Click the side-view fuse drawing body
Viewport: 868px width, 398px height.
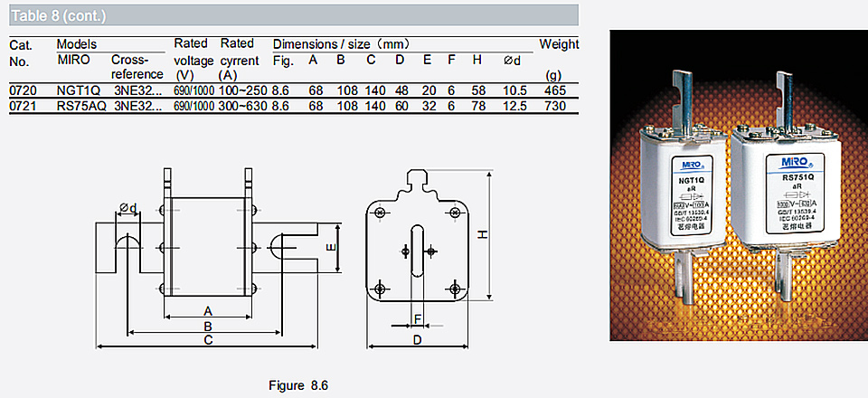coord(208,248)
